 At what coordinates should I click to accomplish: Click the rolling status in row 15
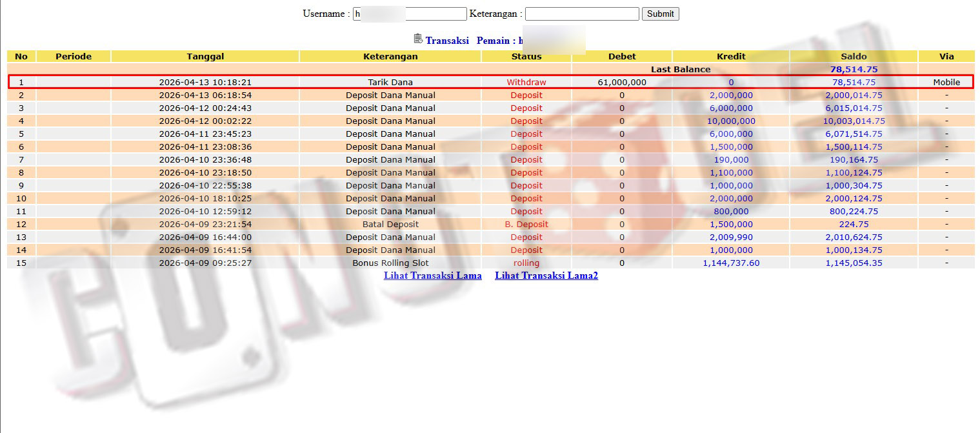[526, 263]
